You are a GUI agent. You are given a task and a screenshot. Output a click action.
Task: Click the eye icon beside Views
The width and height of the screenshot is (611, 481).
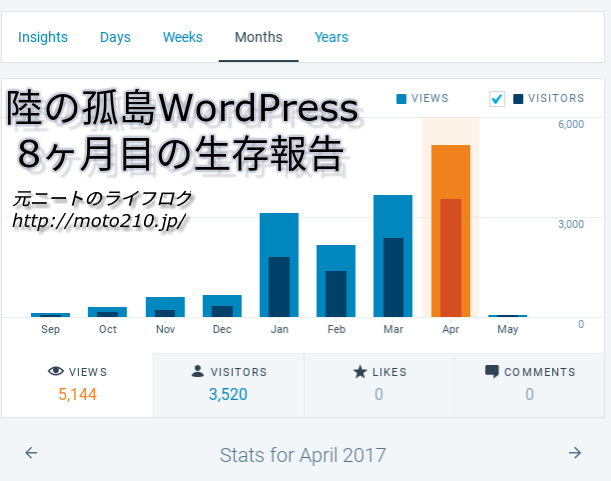(x=56, y=371)
